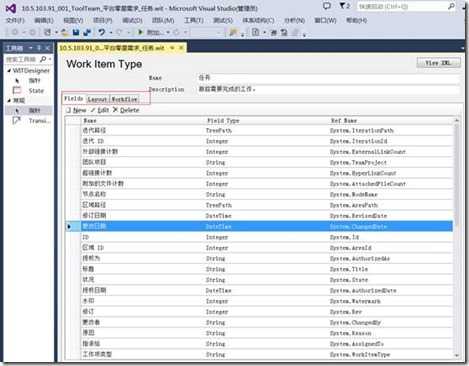Viewport: 469px width, 366px height.
Task: Click the View XML button
Action: [x=438, y=63]
